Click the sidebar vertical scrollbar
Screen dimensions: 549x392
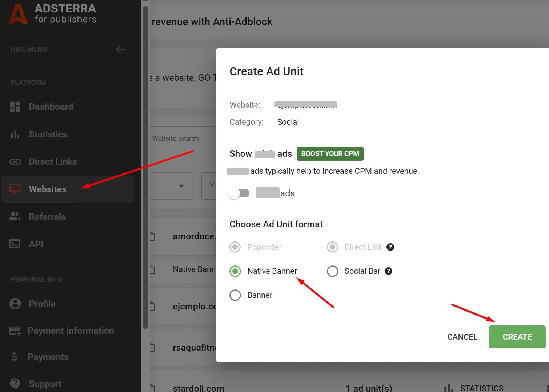click(145, 167)
